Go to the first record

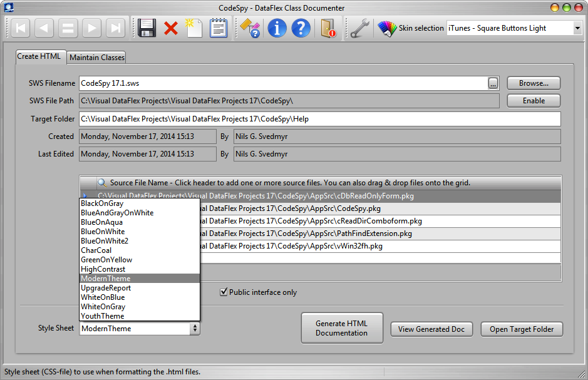20,28
